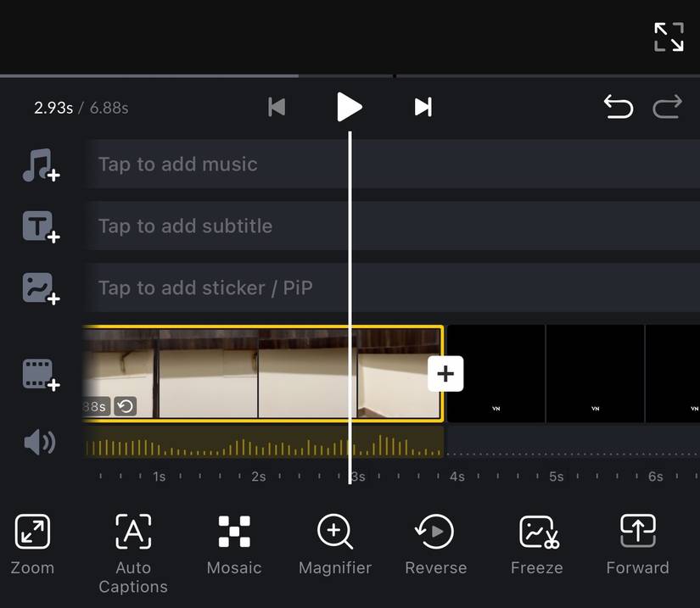Toggle fullscreen preview
The width and height of the screenshot is (700, 608).
(x=669, y=36)
